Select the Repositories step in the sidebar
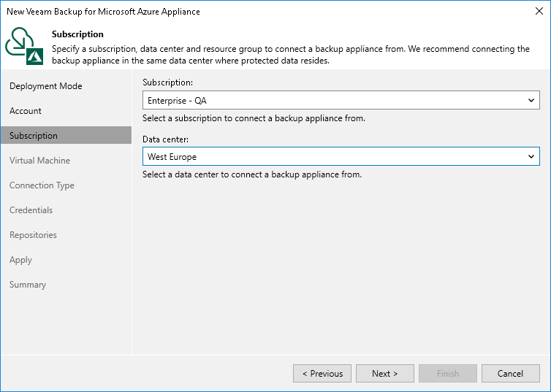The image size is (551, 392). [33, 235]
